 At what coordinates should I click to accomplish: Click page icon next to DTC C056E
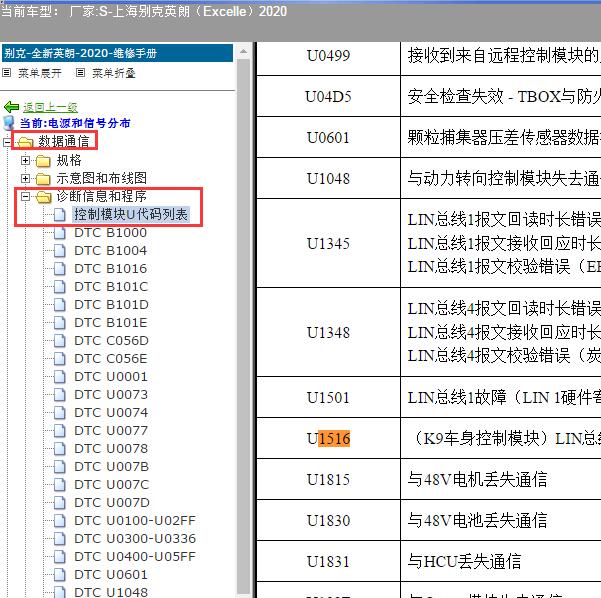click(59, 359)
